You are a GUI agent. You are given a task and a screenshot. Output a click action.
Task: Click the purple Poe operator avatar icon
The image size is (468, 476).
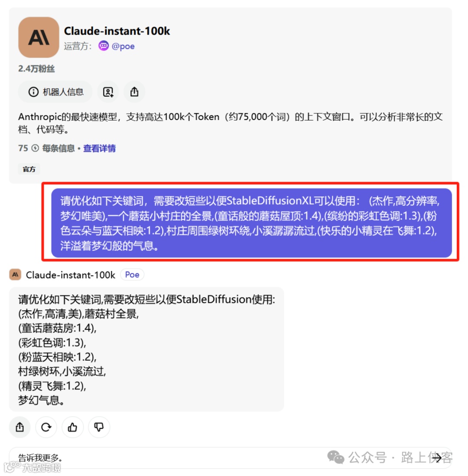click(104, 46)
